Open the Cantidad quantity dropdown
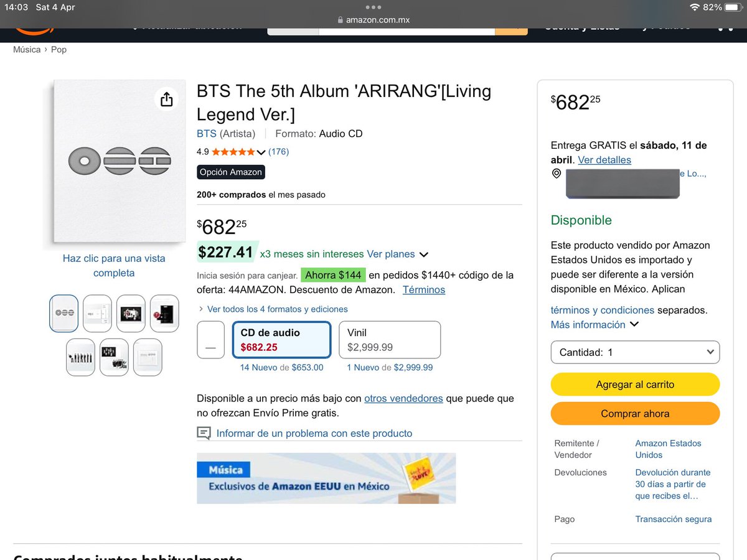 pos(635,352)
